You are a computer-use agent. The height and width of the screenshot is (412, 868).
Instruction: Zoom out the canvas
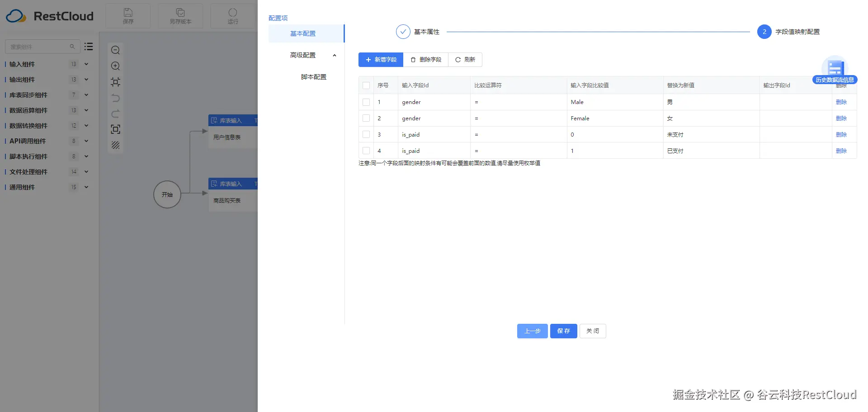116,50
